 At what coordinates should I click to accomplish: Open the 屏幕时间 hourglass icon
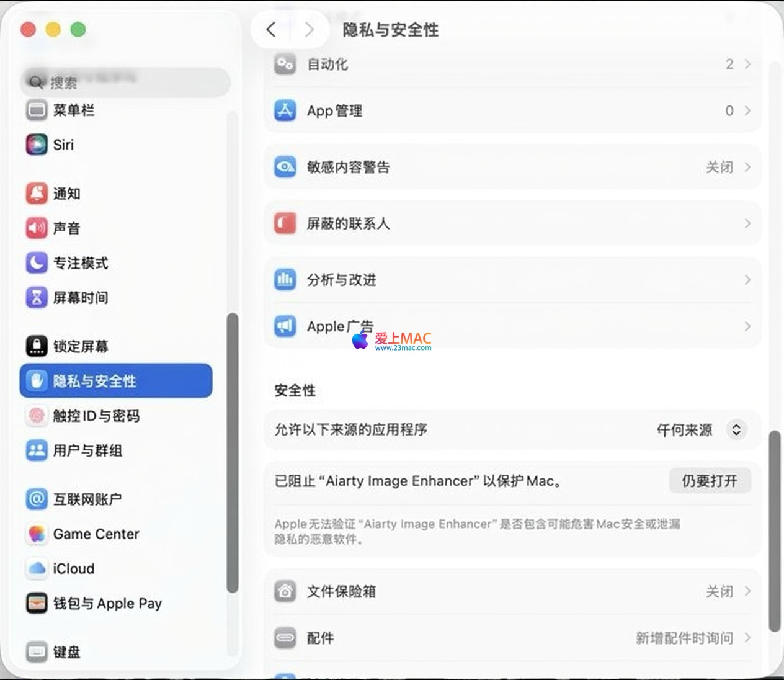[37, 298]
